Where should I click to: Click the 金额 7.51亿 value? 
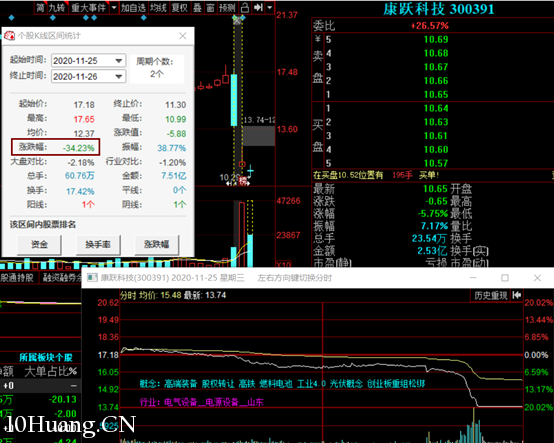(173, 176)
